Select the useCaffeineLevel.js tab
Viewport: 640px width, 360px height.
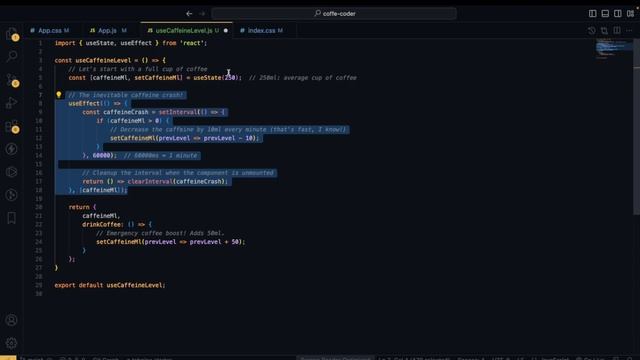tap(184, 31)
